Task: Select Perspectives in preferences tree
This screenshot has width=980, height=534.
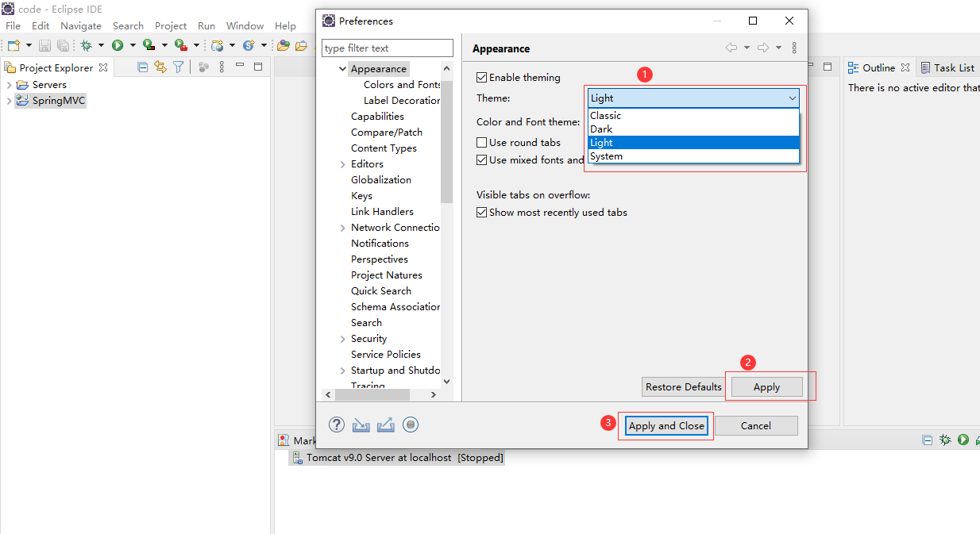Action: coord(380,259)
